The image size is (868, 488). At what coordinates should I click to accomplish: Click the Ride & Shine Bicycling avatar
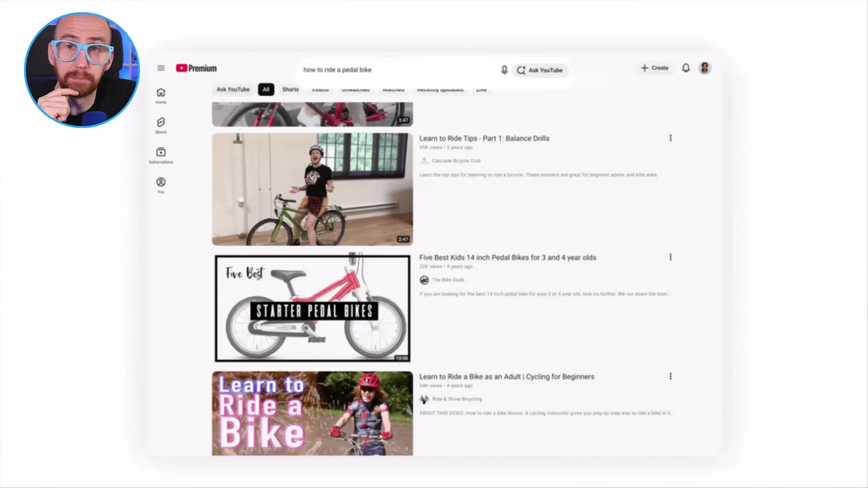(x=424, y=399)
